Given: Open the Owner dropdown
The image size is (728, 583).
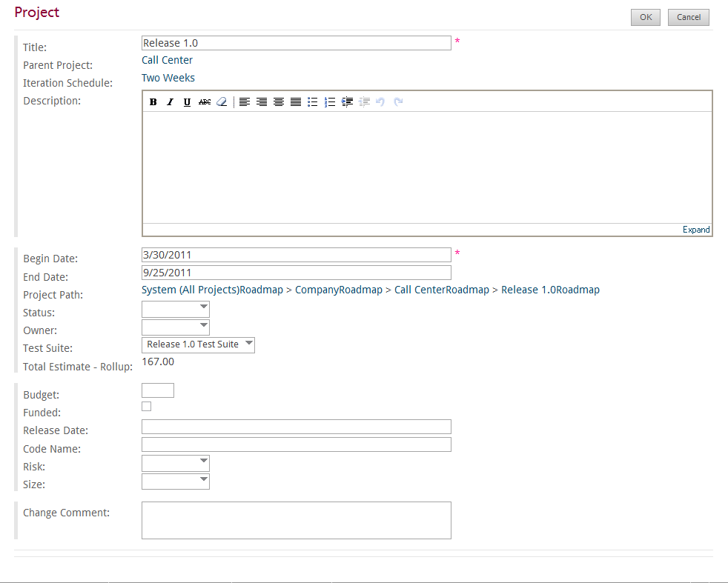Looking at the screenshot, I should [x=176, y=327].
